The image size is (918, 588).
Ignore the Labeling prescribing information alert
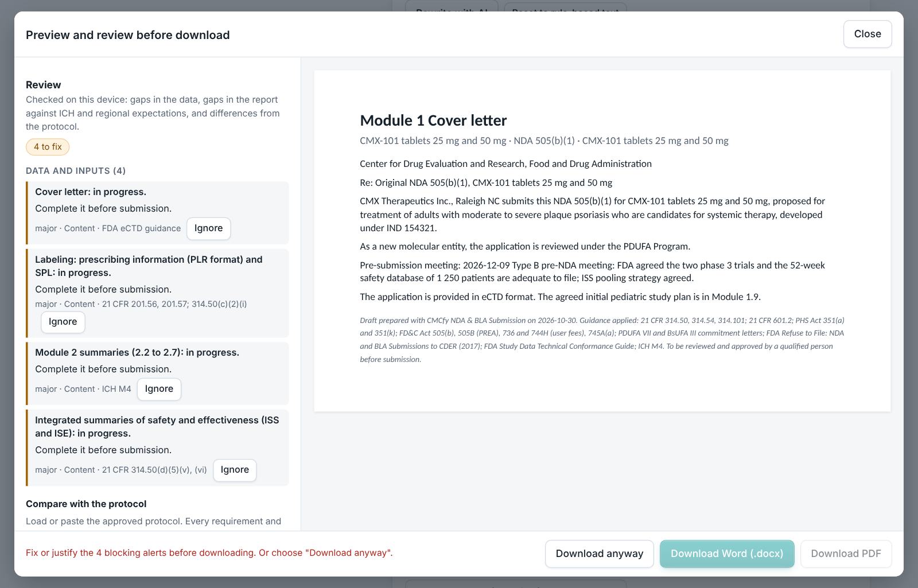tap(63, 322)
